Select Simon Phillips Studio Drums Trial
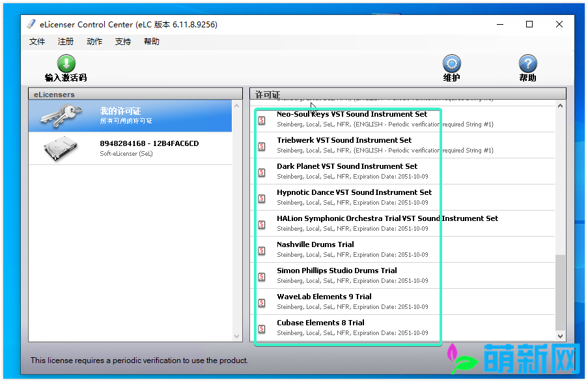This screenshot has width=588, height=382. [403, 276]
